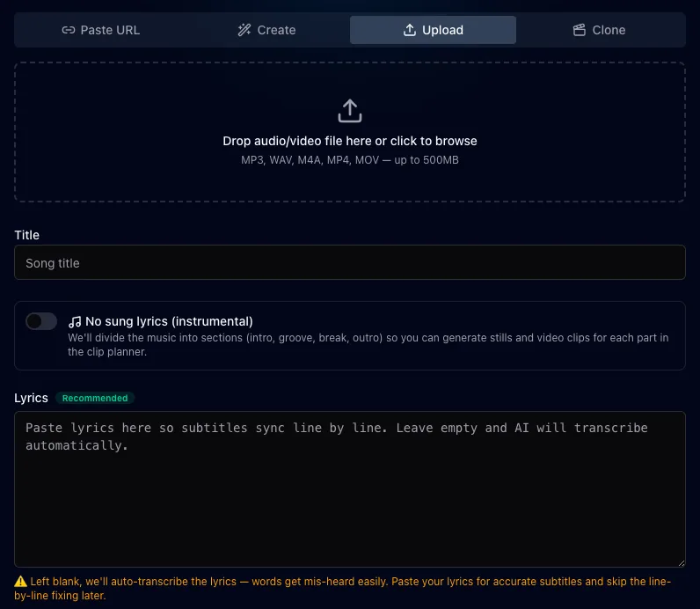Click the lyrics textarea resize handle
The height and width of the screenshot is (609, 700).
(x=682, y=563)
